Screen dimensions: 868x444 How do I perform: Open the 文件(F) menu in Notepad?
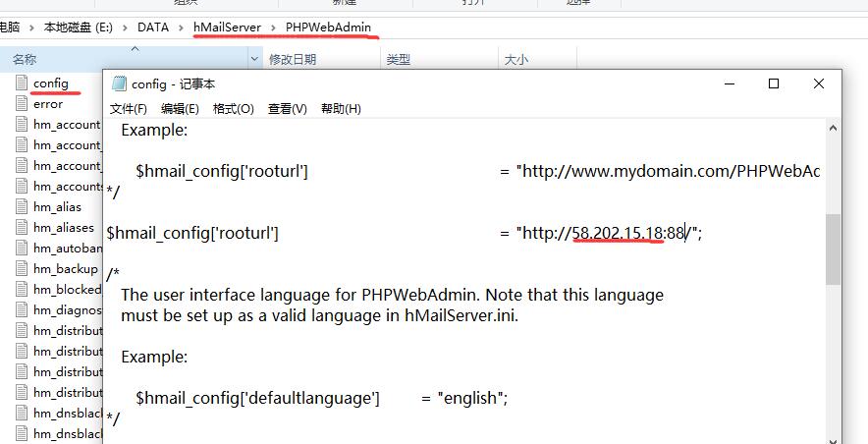point(128,108)
